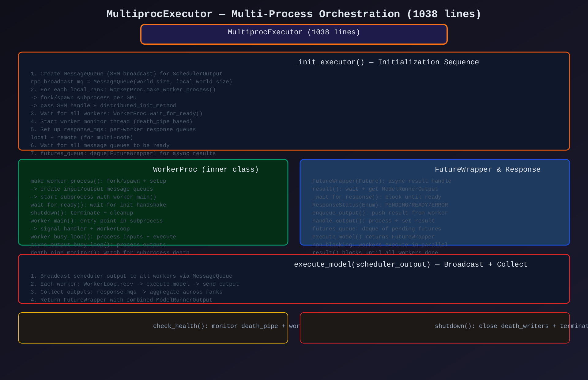Click 'Start worker monitor thread' step
588x380 pixels.
(111, 122)
